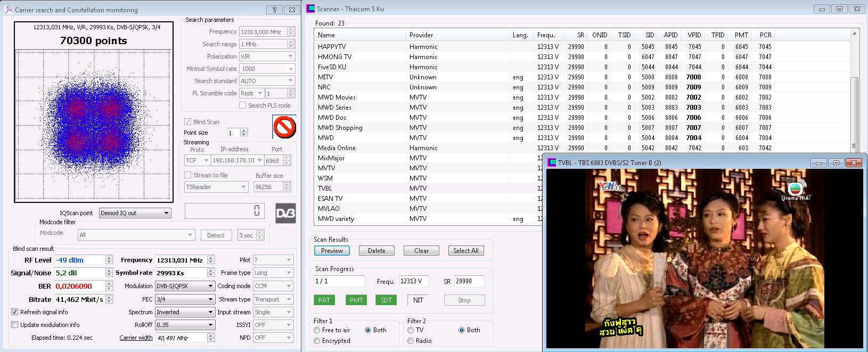
Task: Click the search Frequency input field
Action: click(263, 31)
